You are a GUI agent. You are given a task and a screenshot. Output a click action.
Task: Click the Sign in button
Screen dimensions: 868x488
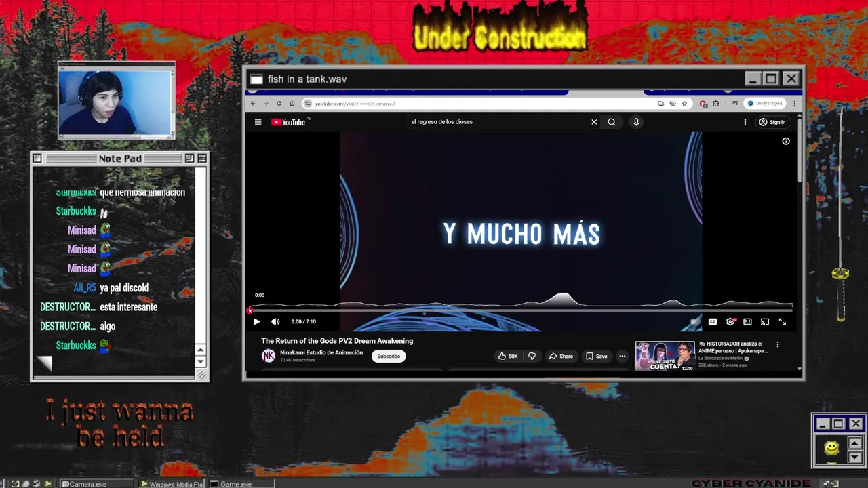772,122
